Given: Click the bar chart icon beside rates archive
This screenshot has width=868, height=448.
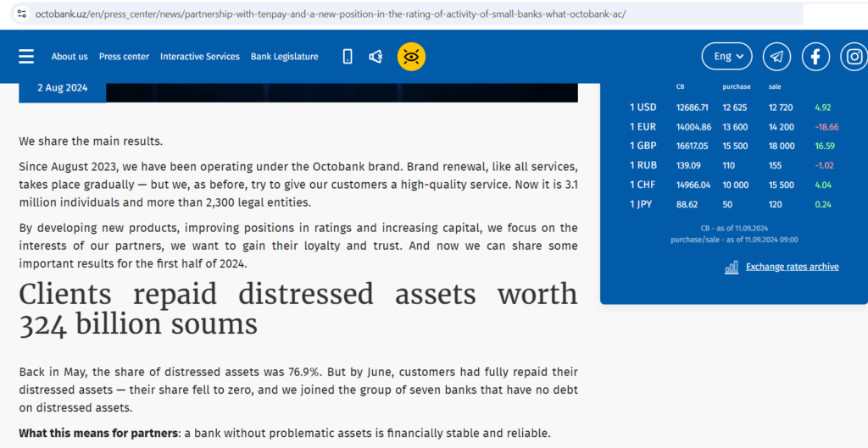Looking at the screenshot, I should click(x=732, y=267).
